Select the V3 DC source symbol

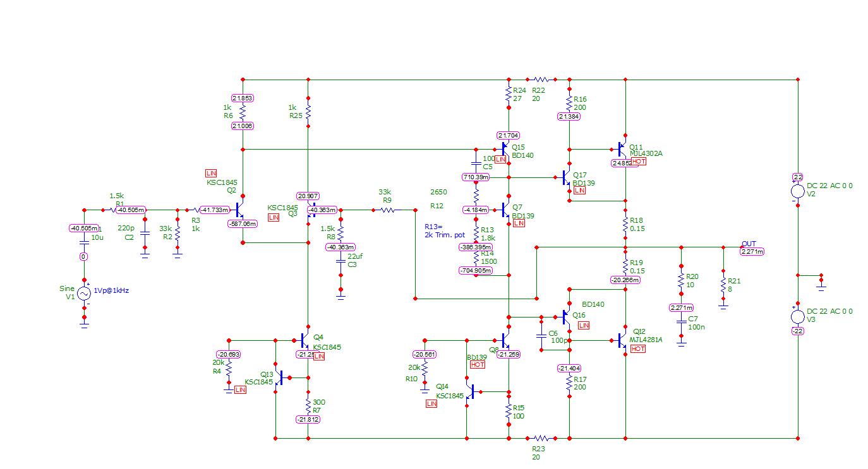(x=798, y=316)
